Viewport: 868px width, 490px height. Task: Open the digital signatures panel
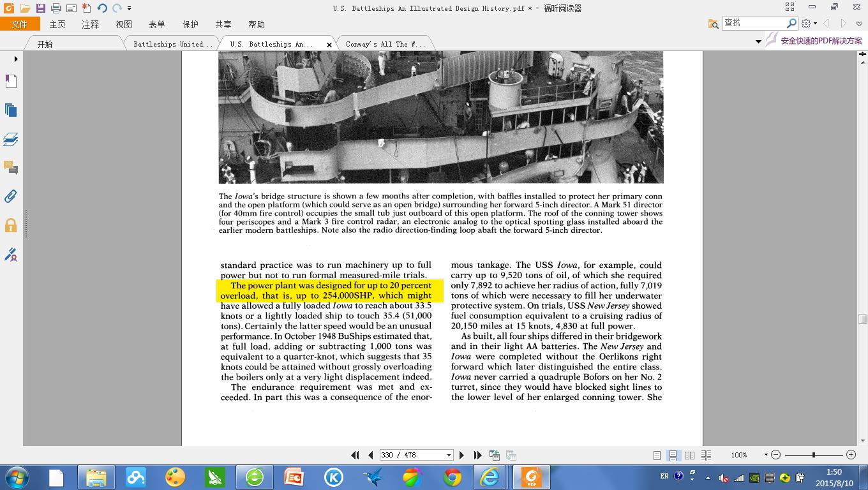[x=11, y=255]
